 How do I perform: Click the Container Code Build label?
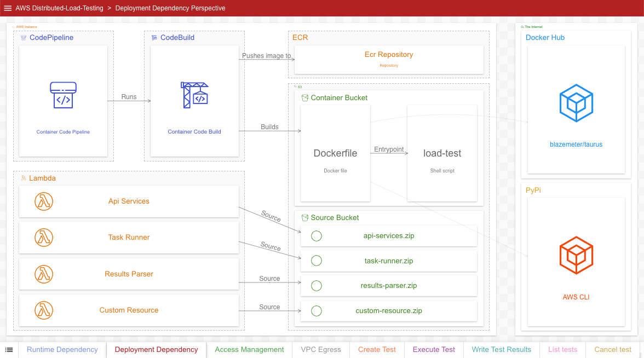pyautogui.click(x=194, y=132)
